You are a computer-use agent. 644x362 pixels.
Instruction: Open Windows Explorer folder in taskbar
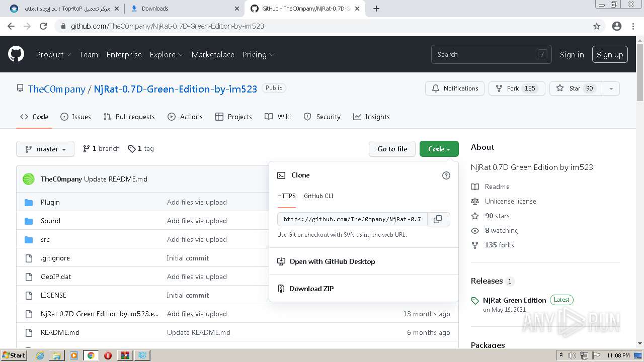[57, 355]
